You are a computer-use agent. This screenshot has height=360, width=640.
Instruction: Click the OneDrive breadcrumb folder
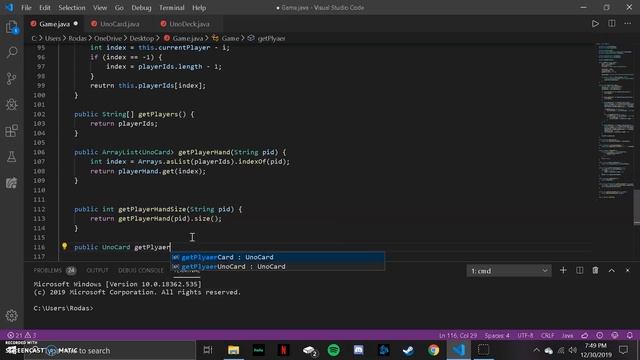coord(108,38)
